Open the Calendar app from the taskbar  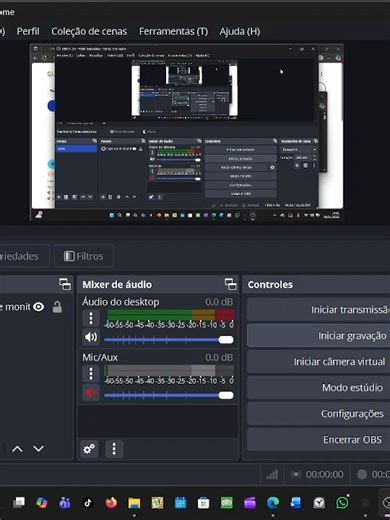180,503
